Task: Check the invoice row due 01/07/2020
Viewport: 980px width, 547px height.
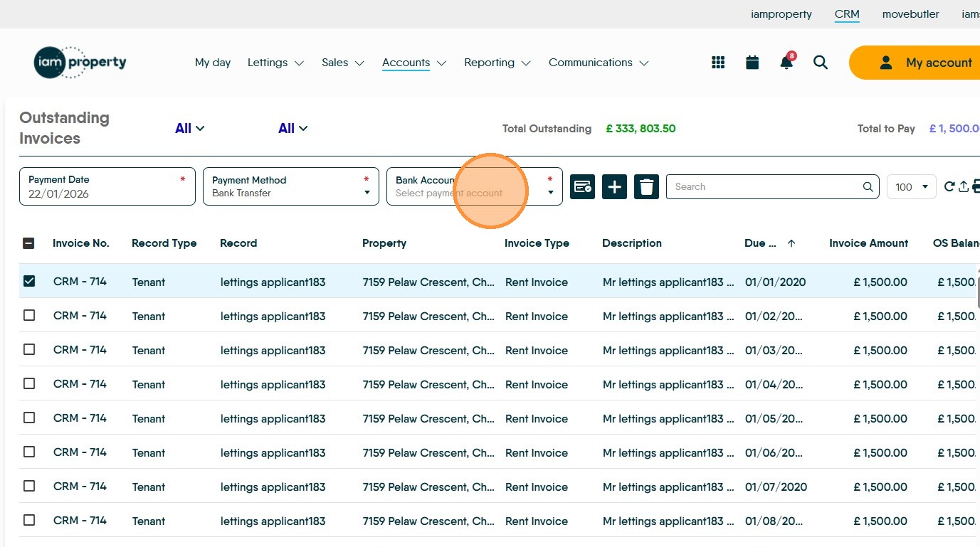Action: pyautogui.click(x=29, y=486)
